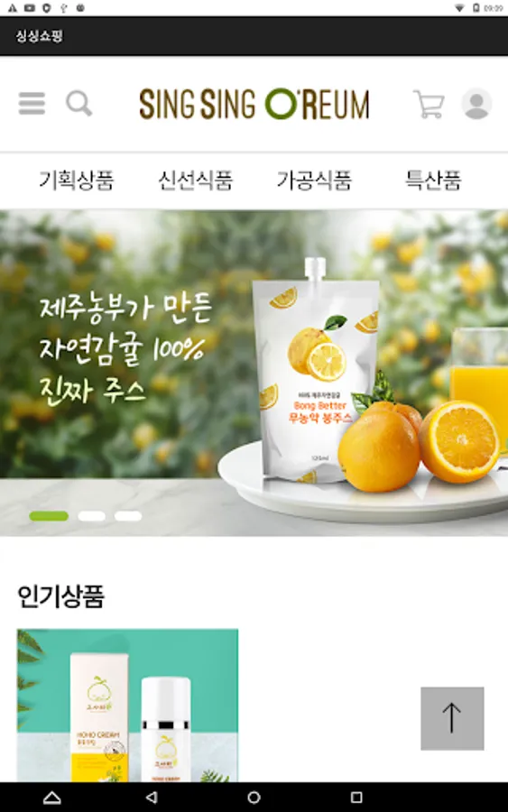Image resolution: width=508 pixels, height=812 pixels.
Task: Select the first green banner indicator
Action: (x=49, y=516)
